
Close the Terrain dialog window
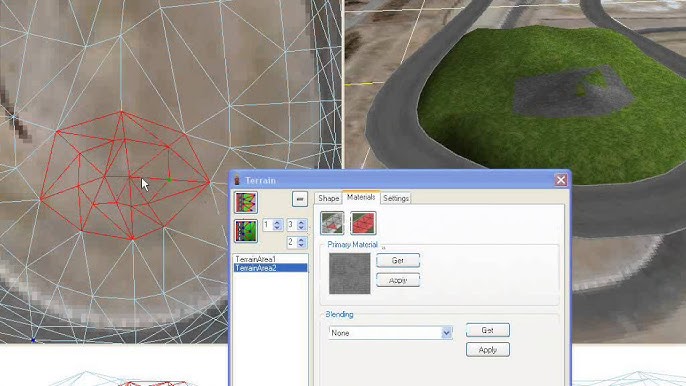click(x=561, y=180)
